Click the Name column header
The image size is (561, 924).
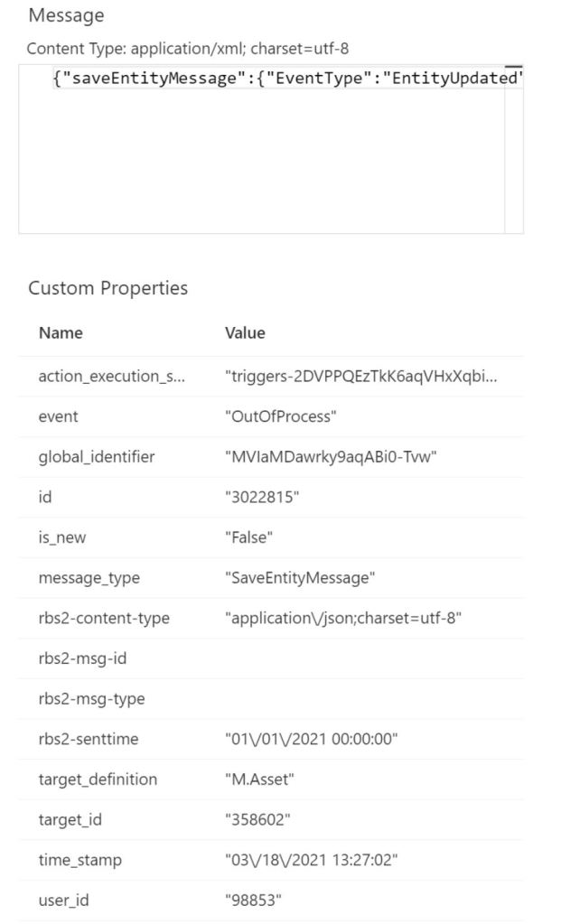pyautogui.click(x=61, y=332)
